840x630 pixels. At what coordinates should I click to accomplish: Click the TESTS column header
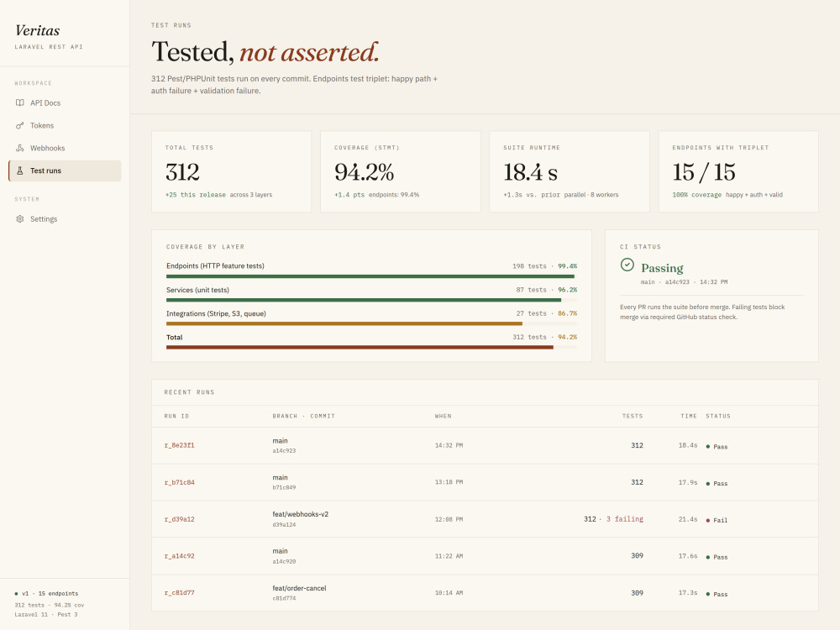pos(633,417)
